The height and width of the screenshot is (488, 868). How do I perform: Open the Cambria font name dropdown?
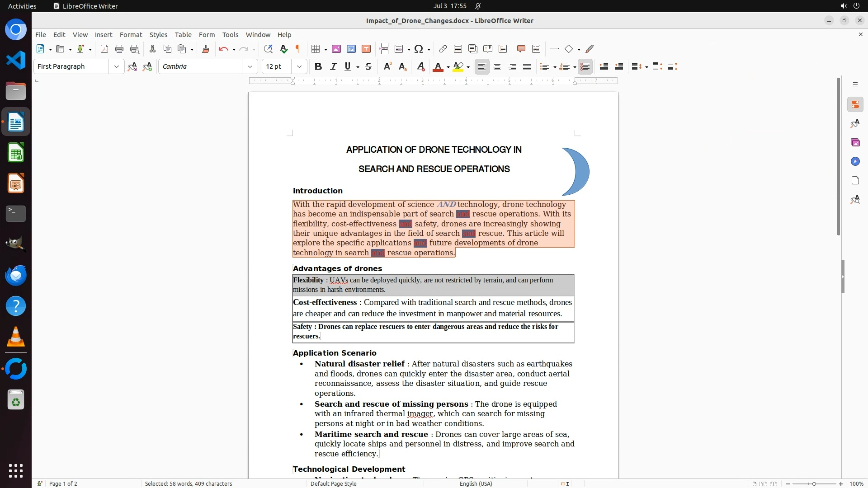pyautogui.click(x=250, y=66)
